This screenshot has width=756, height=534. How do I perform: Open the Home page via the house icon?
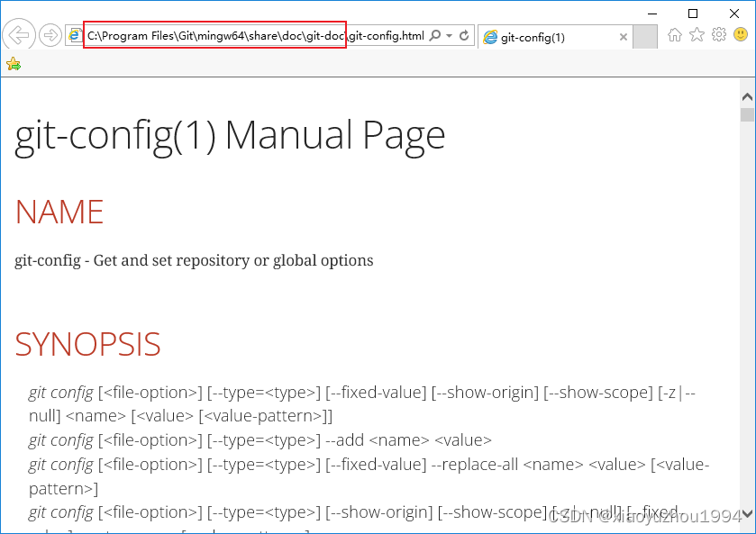(x=676, y=33)
